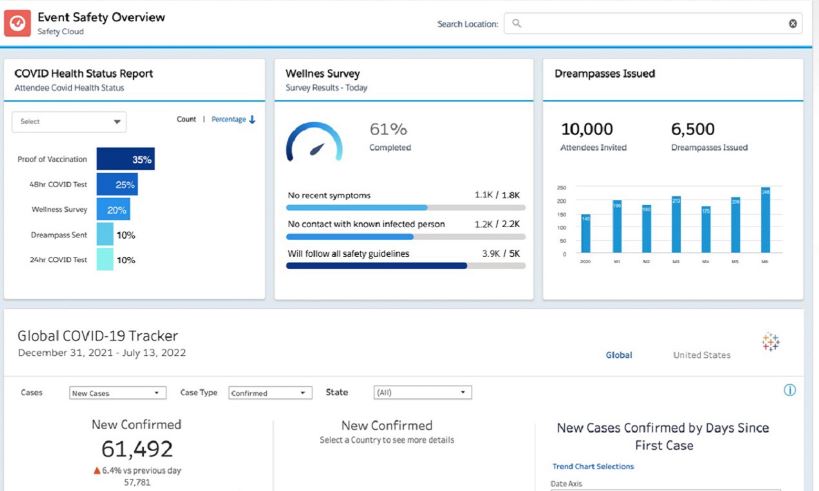Clear the Search Location field
Image resolution: width=819 pixels, height=491 pixels.
[792, 24]
